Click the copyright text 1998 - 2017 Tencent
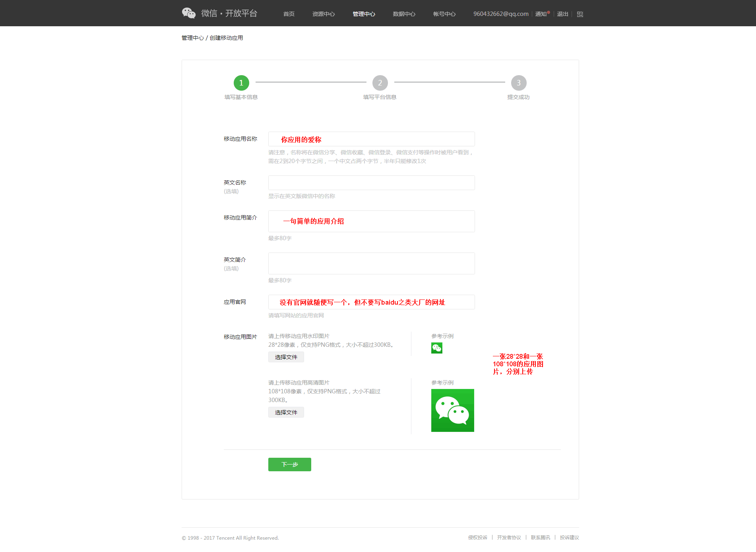This screenshot has height=552, width=756. [x=231, y=538]
